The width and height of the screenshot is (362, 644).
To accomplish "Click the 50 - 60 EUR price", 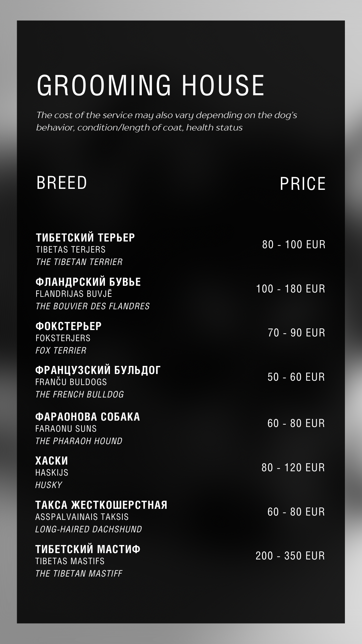I will [x=296, y=377].
